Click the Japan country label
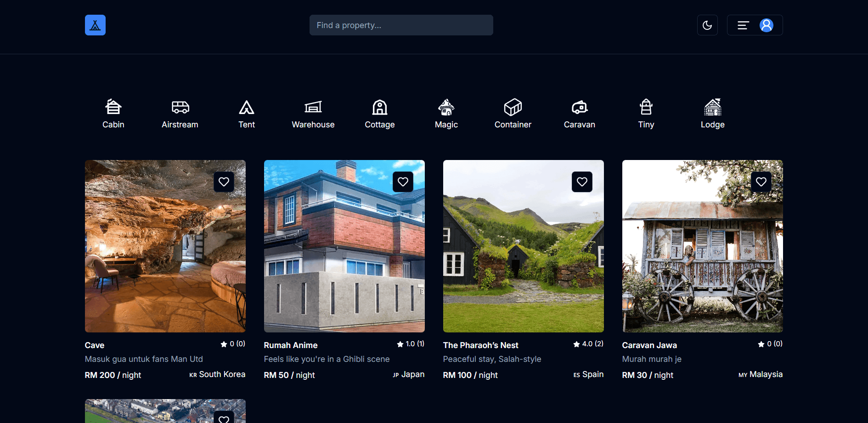Viewport: 868px width, 423px height. coord(409,375)
